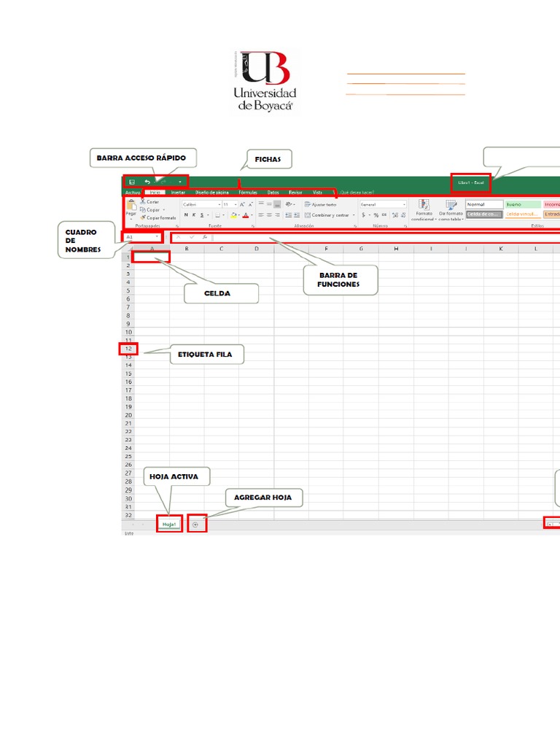
Task: Align text to the middle of the cell
Action: pos(269,204)
